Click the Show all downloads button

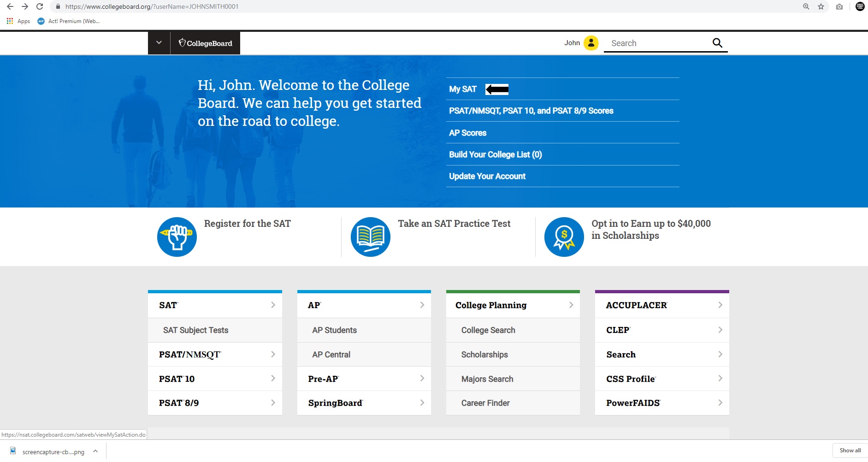850,450
